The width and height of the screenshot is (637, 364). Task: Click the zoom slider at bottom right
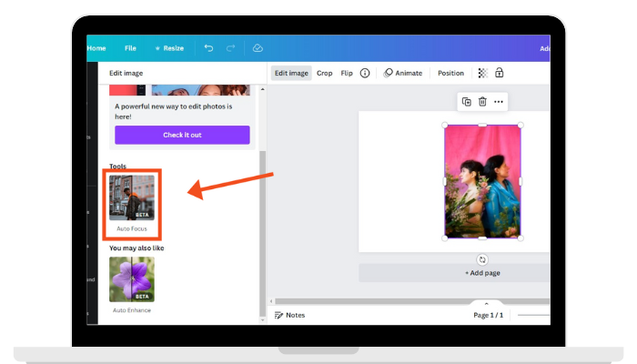534,315
